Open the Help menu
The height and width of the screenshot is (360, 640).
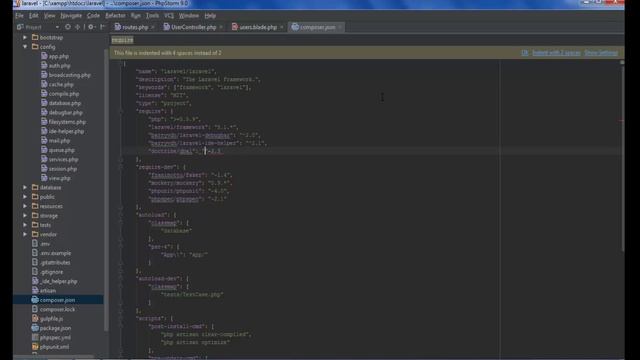(x=210, y=16)
